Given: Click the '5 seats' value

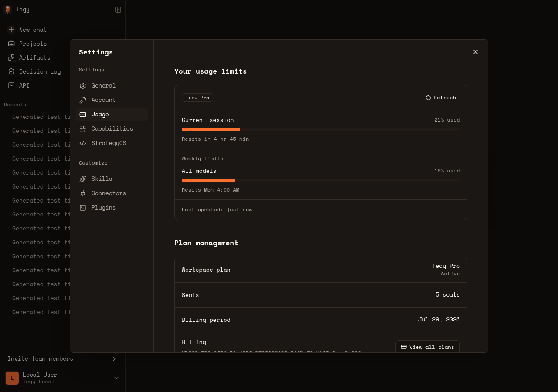Looking at the screenshot, I should click(x=448, y=295).
